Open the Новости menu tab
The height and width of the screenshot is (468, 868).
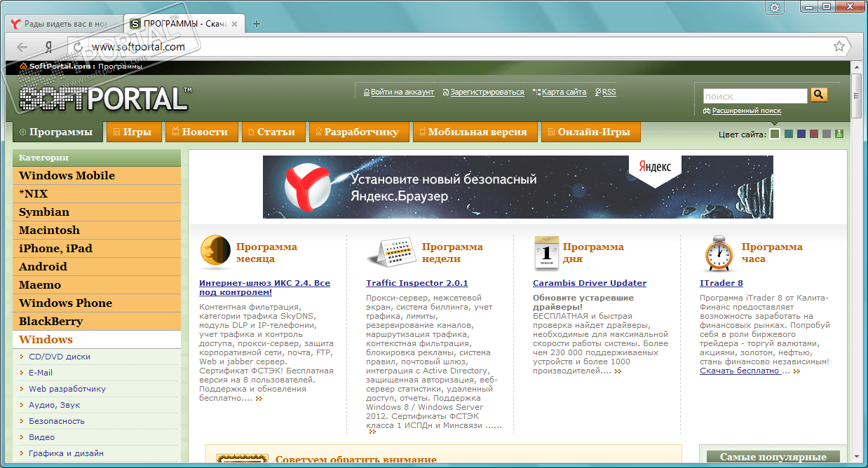(x=201, y=132)
